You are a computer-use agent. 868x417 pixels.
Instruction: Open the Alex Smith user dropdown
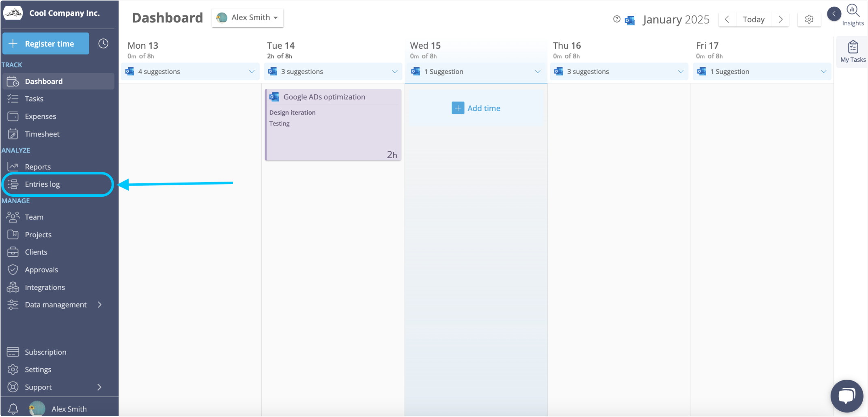pyautogui.click(x=248, y=17)
